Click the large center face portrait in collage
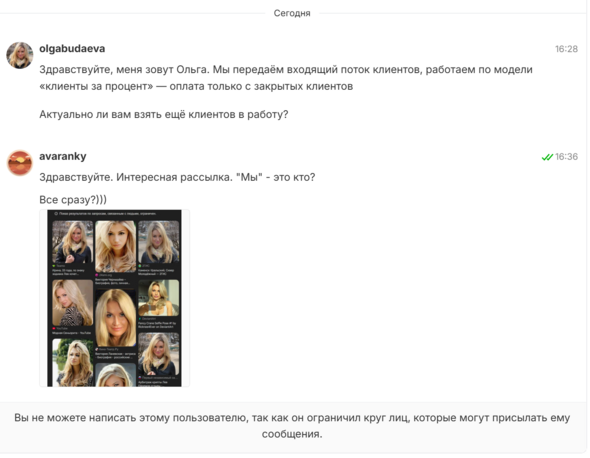 pos(116,318)
